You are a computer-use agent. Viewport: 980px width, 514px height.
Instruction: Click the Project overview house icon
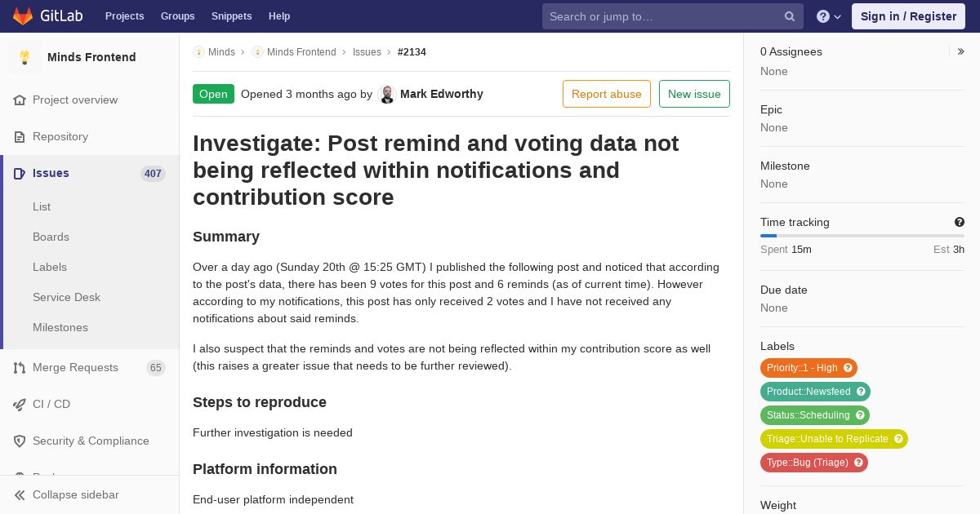tap(20, 100)
